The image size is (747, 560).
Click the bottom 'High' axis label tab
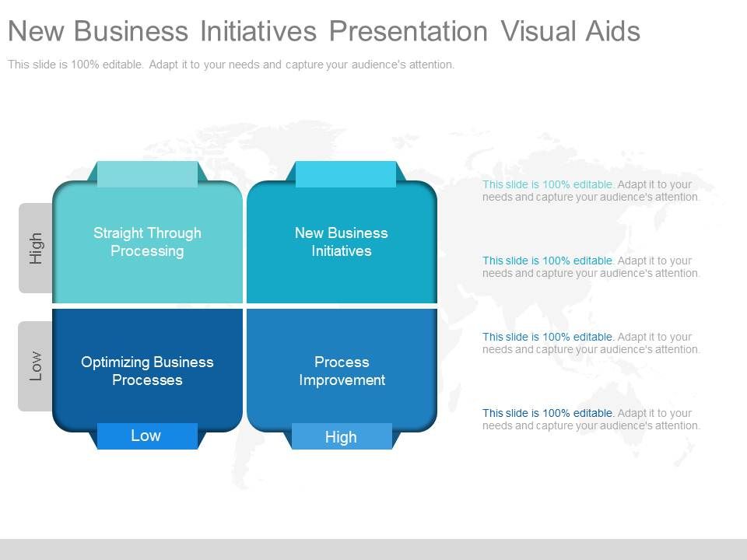(342, 436)
